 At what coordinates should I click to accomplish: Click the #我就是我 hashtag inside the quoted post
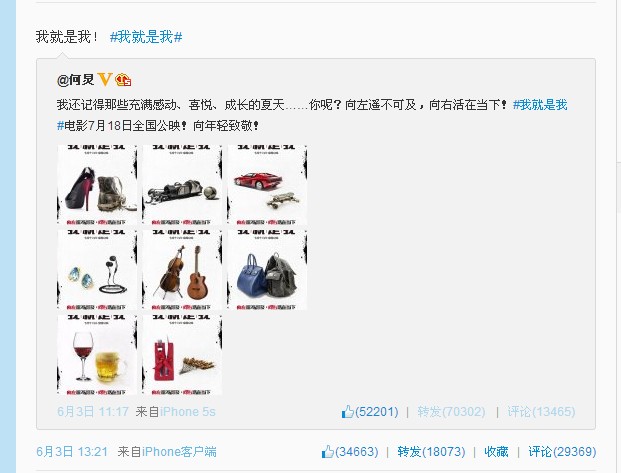click(540, 105)
